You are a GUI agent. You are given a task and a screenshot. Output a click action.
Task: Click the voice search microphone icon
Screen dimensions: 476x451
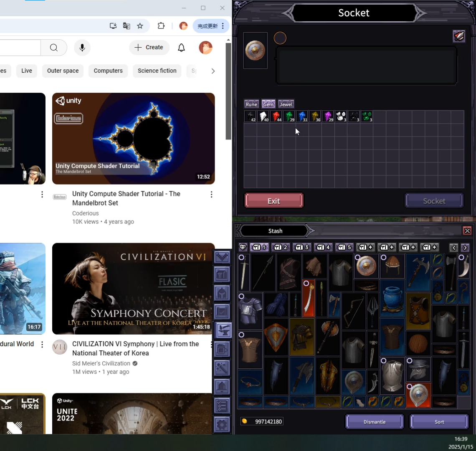point(82,48)
